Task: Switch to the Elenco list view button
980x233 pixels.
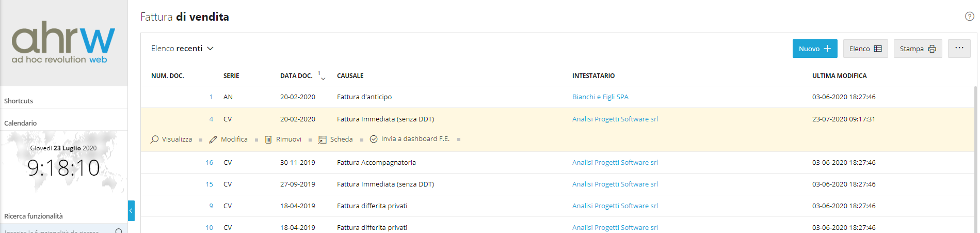Action: click(865, 49)
